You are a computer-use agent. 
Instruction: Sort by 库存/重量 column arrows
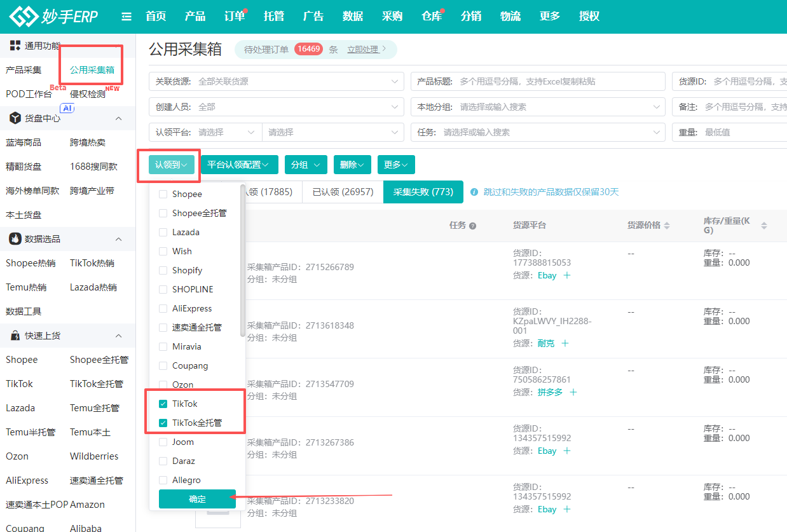(x=764, y=226)
